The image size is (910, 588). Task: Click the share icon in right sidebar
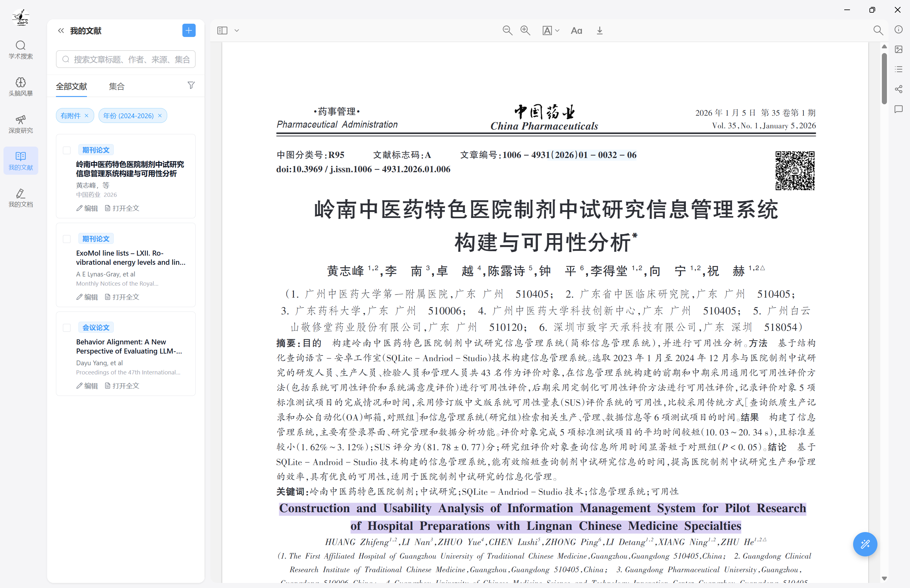(898, 89)
